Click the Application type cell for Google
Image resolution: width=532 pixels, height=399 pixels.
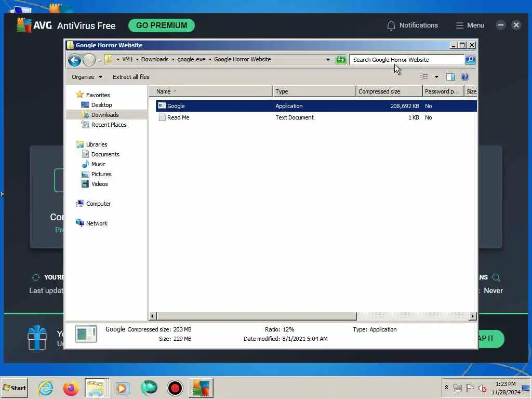(x=289, y=106)
